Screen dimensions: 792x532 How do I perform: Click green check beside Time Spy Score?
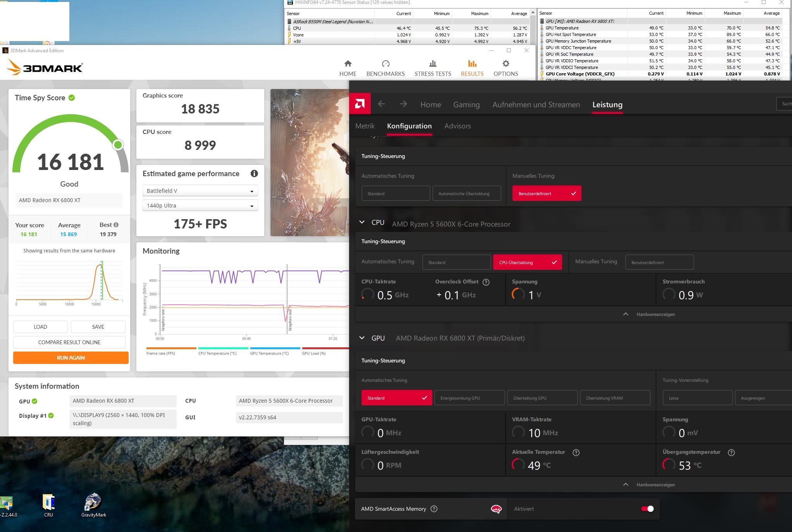72,98
